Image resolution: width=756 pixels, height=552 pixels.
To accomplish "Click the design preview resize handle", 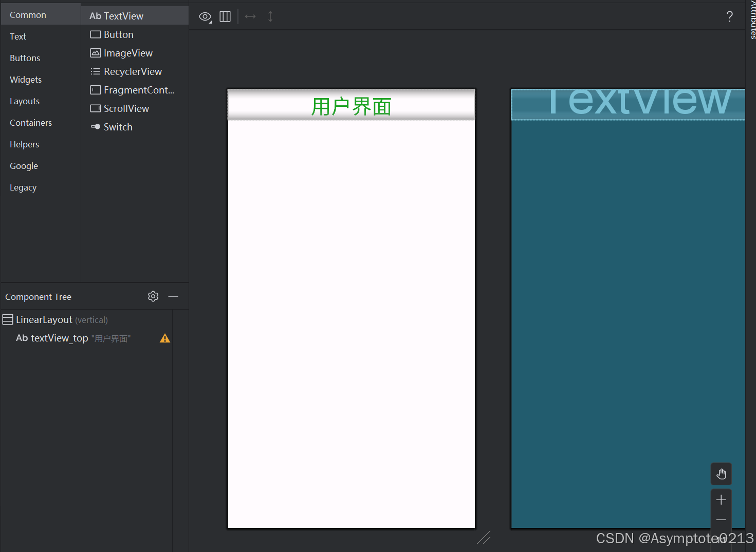I will (484, 537).
